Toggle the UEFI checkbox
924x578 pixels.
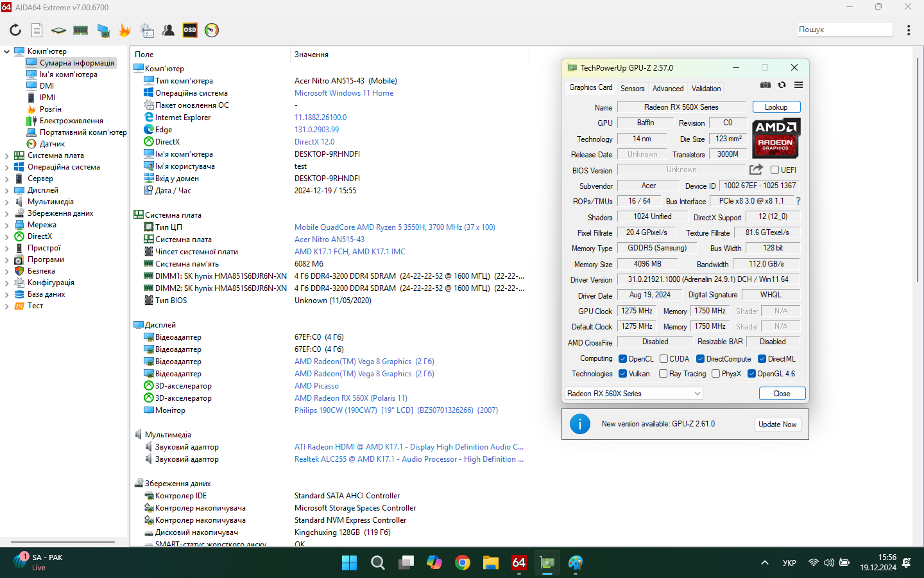(x=774, y=170)
